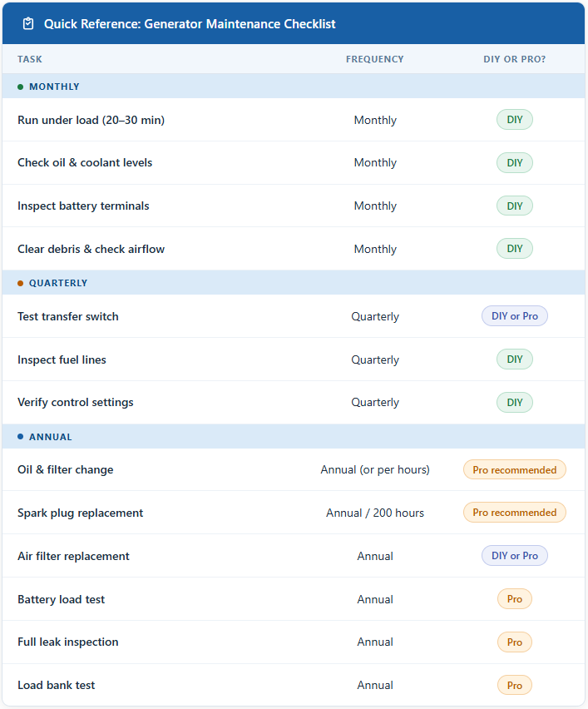This screenshot has height=709, width=588.
Task: Click the orange dot beside QUARTERLY
Action: point(20,283)
